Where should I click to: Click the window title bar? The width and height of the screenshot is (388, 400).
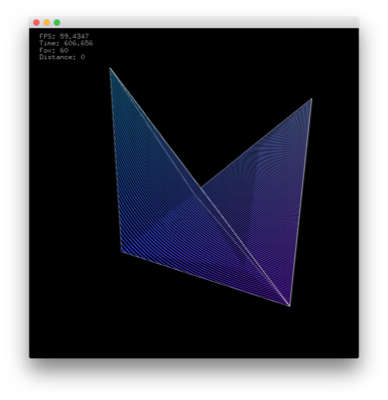(194, 22)
